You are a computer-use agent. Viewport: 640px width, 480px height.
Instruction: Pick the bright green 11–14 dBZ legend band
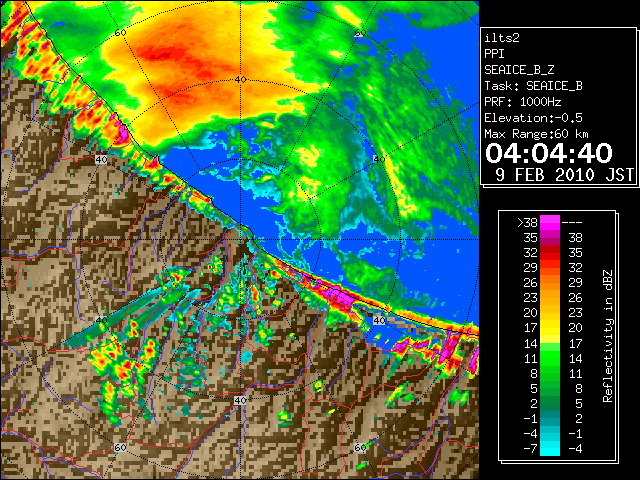(x=550, y=359)
